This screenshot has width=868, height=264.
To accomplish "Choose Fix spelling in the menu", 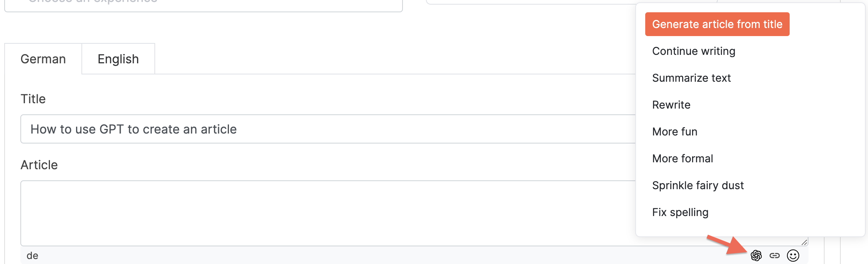I will [680, 212].
